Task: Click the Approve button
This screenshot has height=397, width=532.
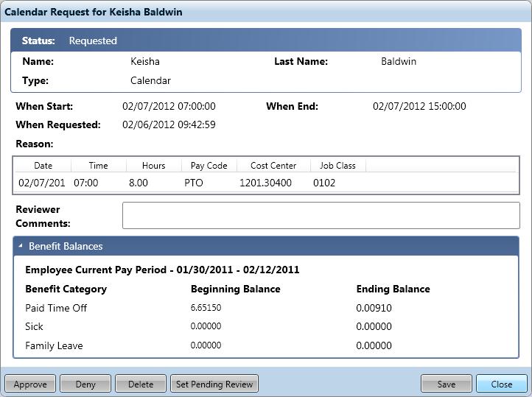Action: click(30, 384)
